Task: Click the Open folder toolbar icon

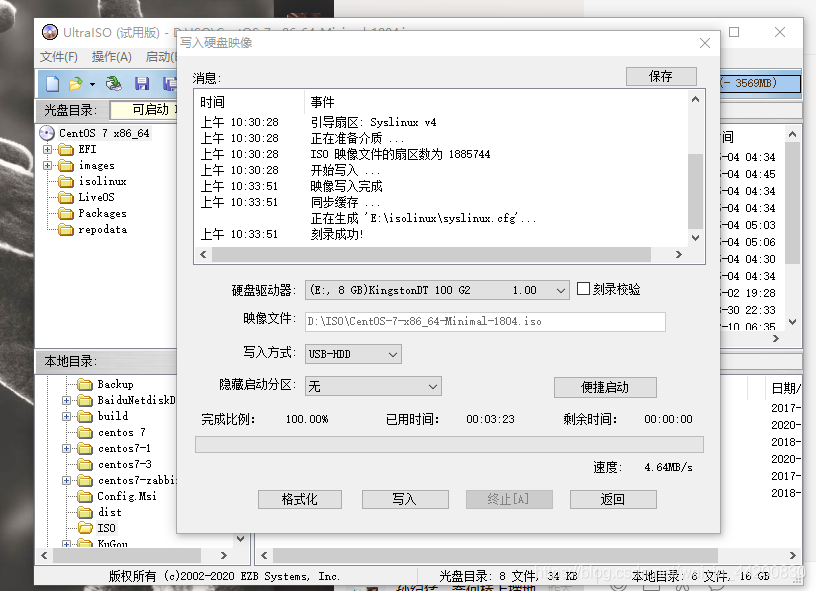Action: click(76, 84)
